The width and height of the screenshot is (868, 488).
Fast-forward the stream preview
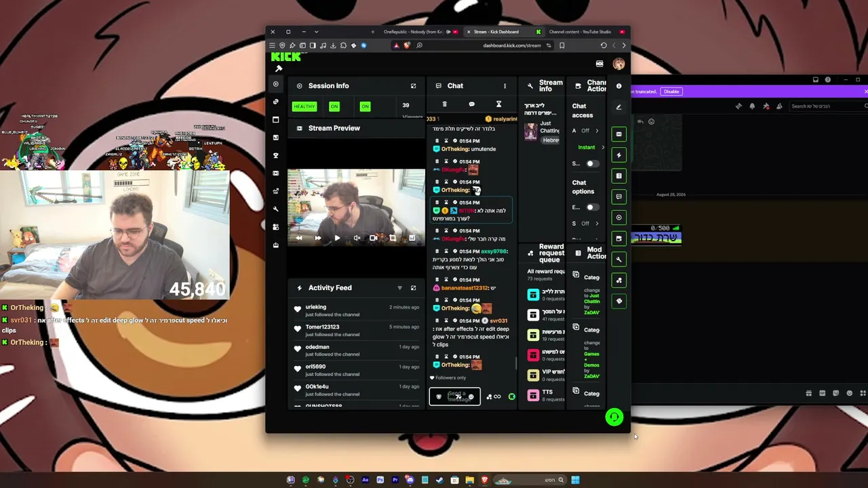pos(317,238)
